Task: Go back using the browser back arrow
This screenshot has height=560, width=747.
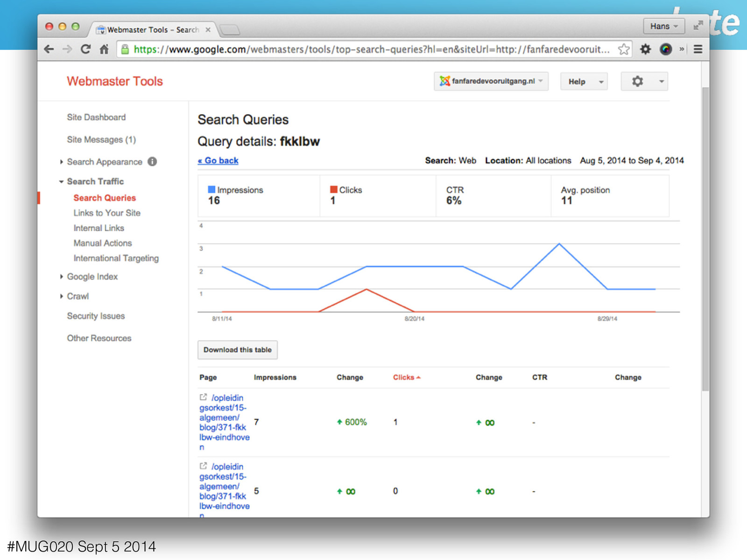Action: (49, 49)
